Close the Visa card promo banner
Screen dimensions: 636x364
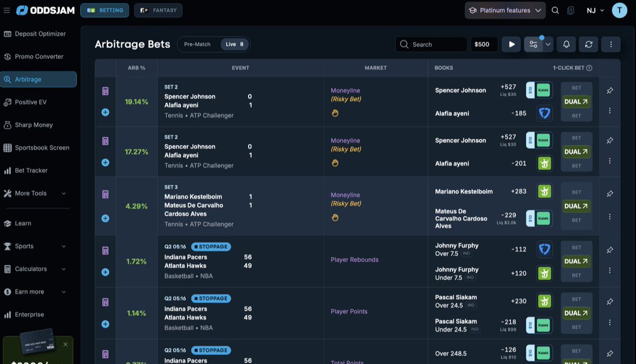[66, 344]
